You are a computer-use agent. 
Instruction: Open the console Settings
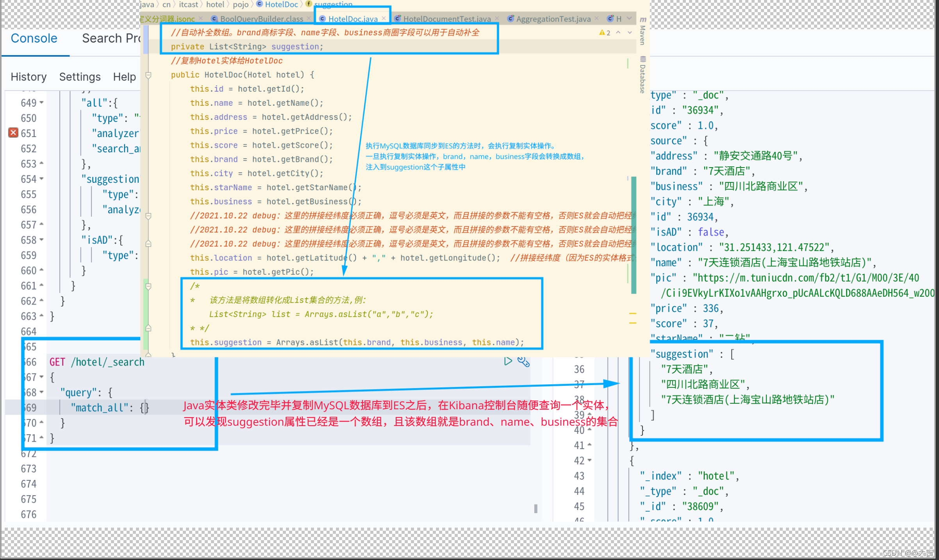click(x=80, y=77)
